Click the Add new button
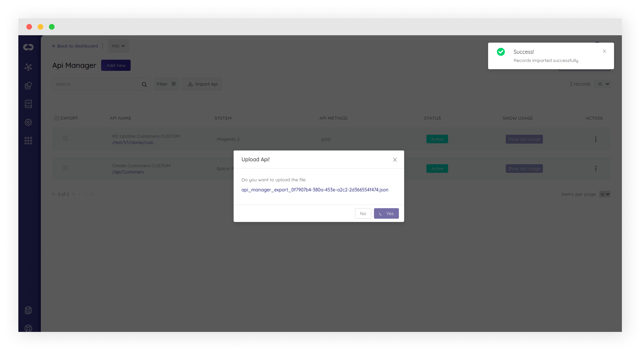Image resolution: width=644 pixels, height=354 pixels. coord(116,65)
